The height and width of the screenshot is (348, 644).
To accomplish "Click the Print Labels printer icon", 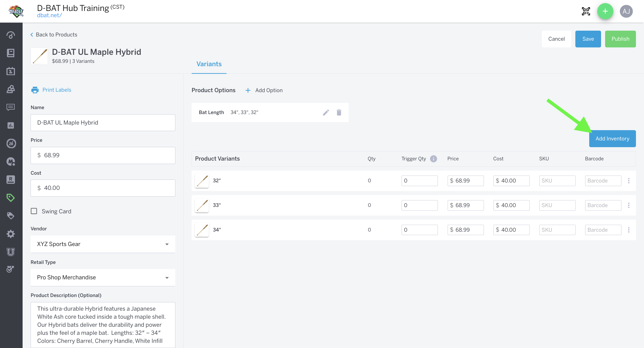I will pos(35,90).
